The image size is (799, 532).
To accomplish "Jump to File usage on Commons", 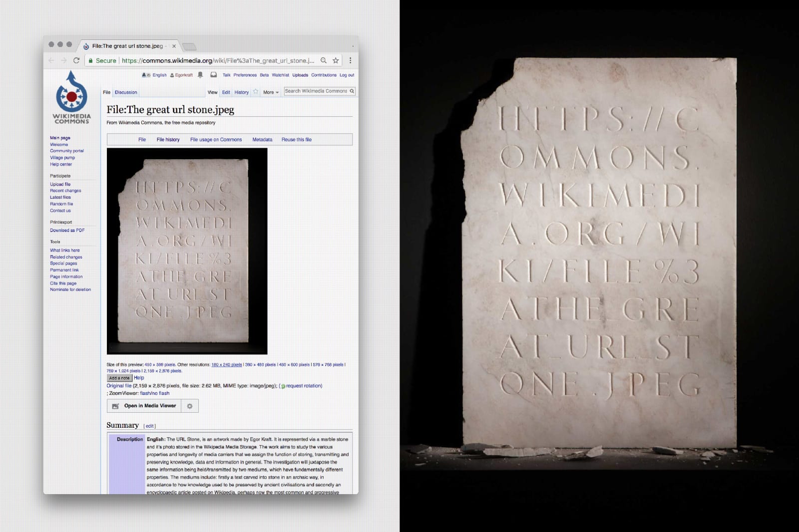I will [216, 140].
